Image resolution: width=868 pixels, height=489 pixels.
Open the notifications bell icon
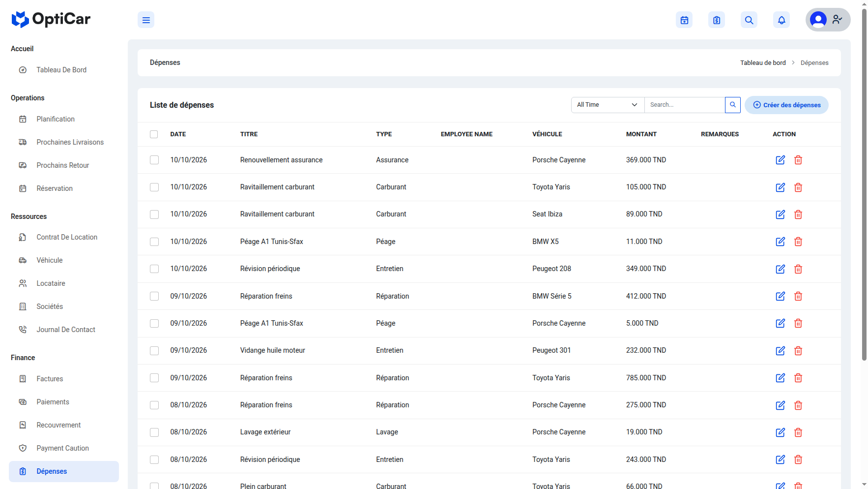point(781,20)
